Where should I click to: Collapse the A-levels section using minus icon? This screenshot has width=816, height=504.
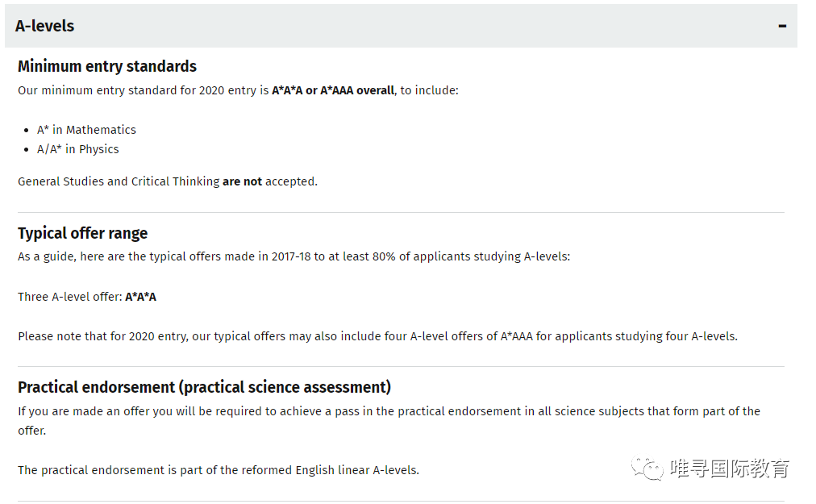(782, 26)
